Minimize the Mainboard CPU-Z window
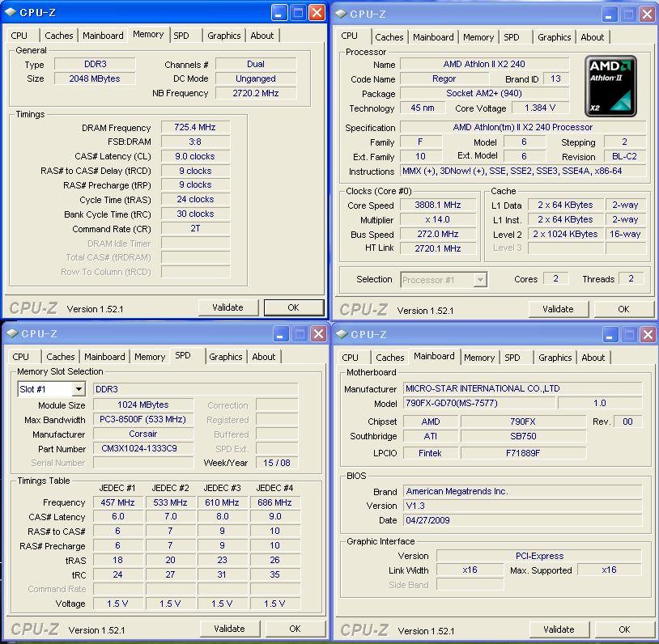Viewport: 659px width, 644px height. pos(610,335)
